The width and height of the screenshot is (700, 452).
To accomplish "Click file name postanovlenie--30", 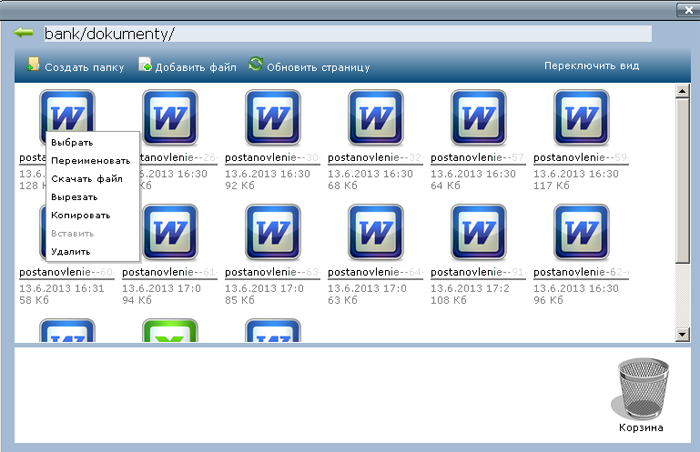I will [272, 158].
